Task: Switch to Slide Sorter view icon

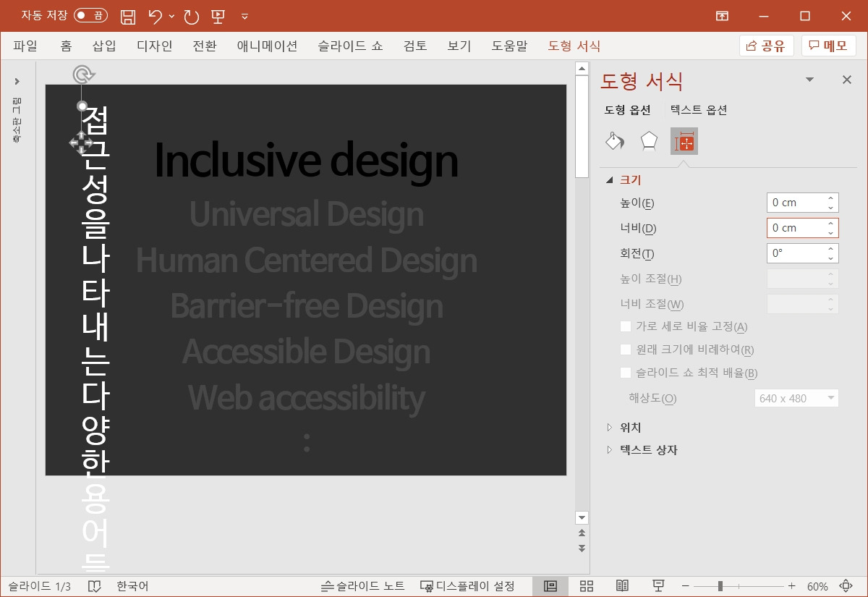Action: [x=587, y=586]
